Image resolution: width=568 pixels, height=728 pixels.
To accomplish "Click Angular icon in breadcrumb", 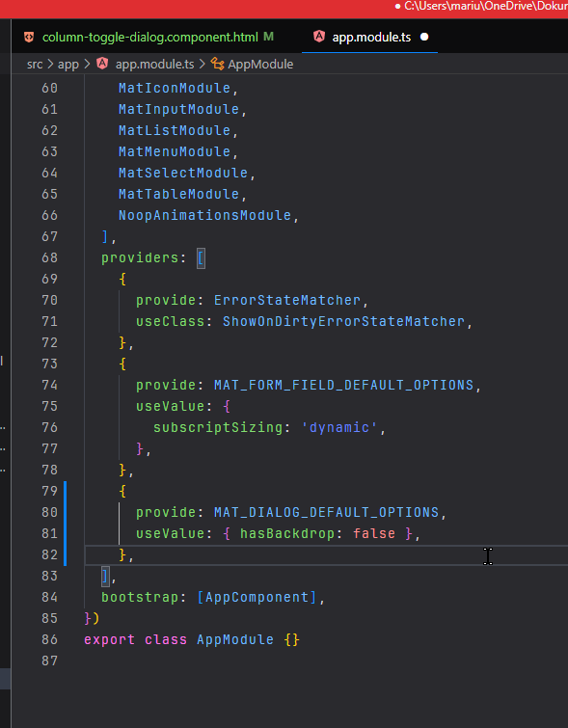I will tap(102, 64).
